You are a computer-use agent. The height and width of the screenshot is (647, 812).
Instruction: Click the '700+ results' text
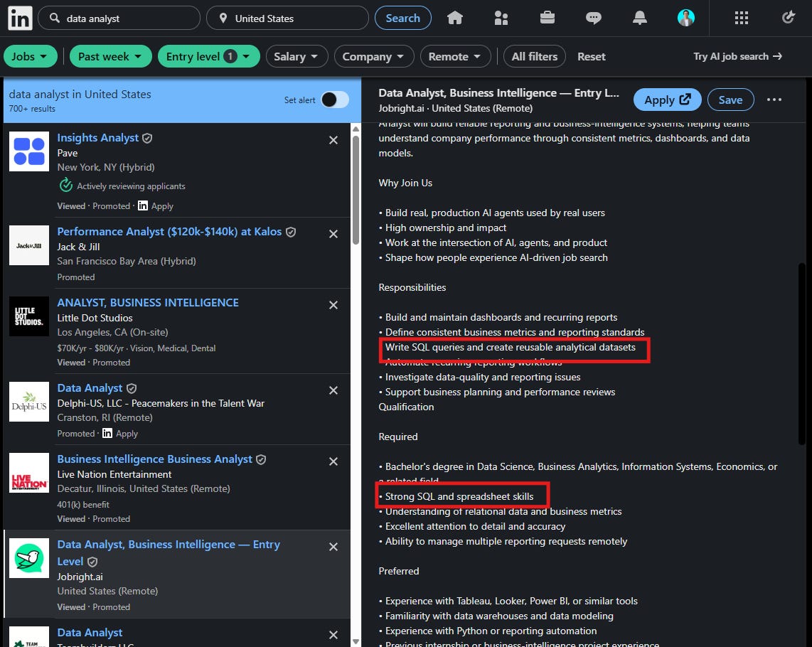pos(32,109)
